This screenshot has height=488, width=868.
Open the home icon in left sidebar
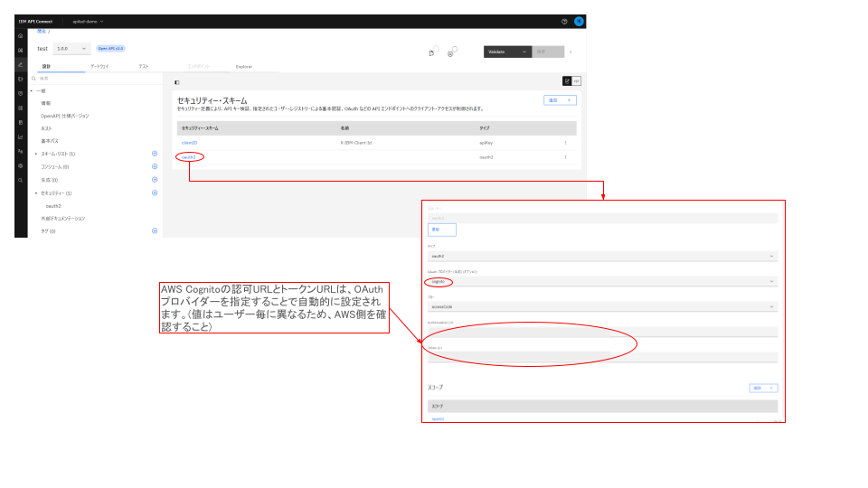click(x=21, y=36)
